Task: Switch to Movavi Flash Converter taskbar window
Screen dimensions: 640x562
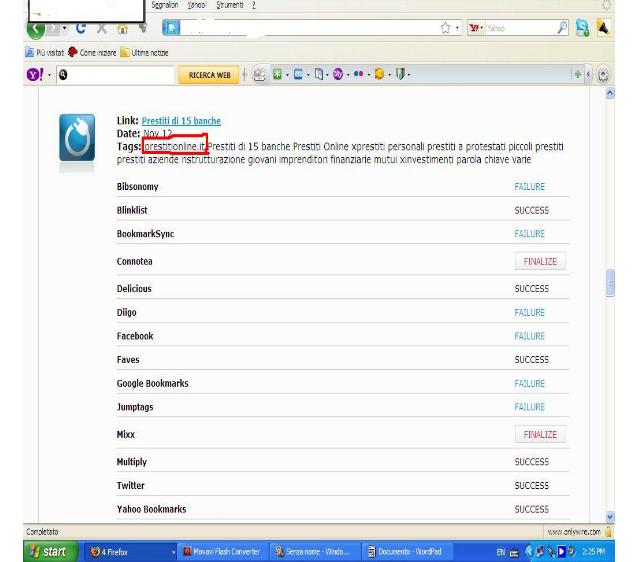Action: coord(223,552)
